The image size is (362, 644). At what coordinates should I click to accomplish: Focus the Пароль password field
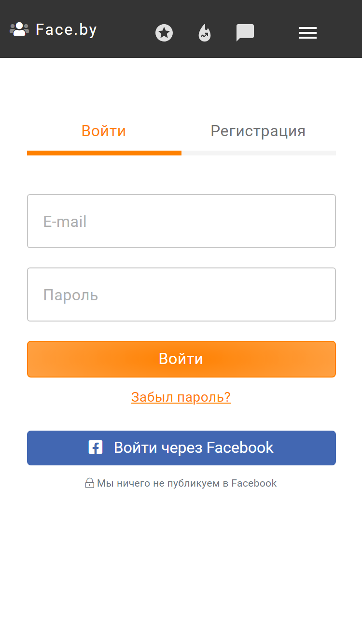coord(181,294)
